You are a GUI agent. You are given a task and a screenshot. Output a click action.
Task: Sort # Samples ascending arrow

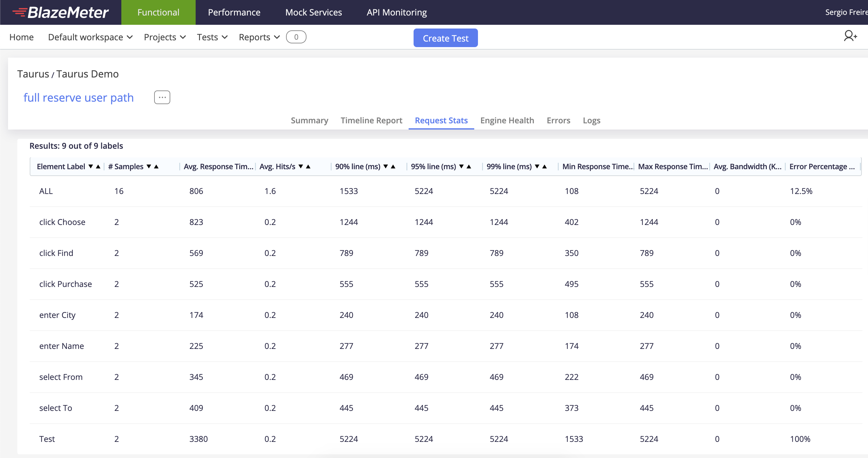coord(156,167)
